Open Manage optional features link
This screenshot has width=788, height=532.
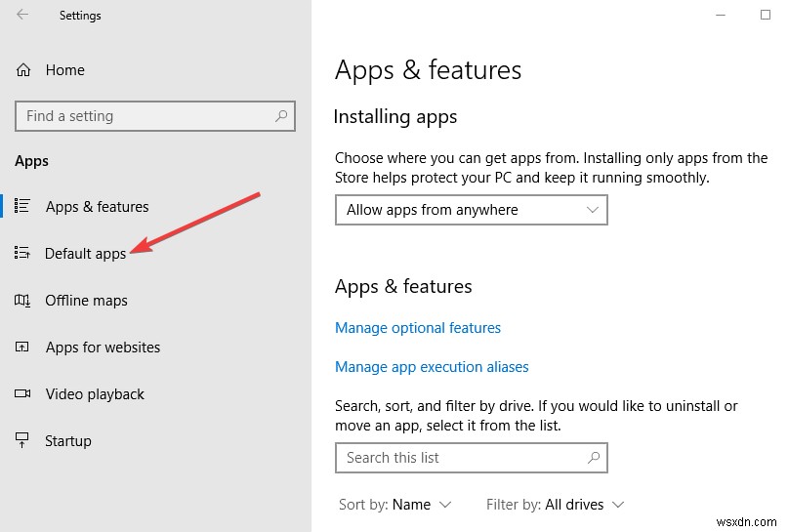coord(418,328)
